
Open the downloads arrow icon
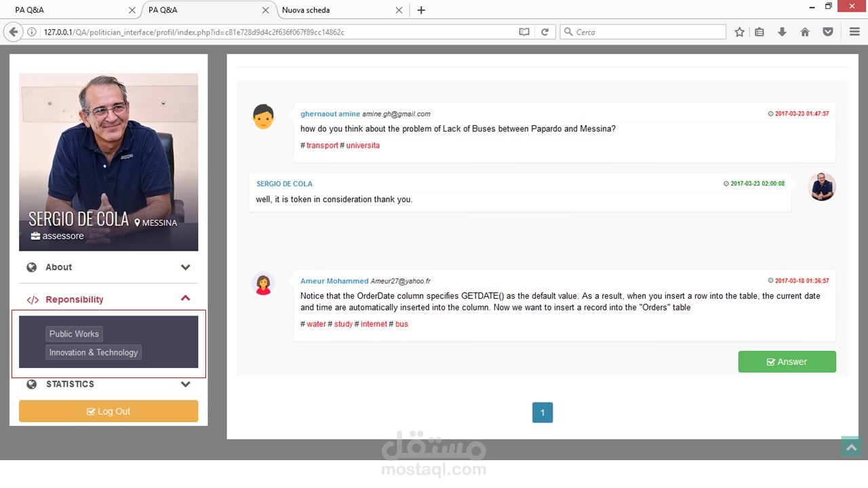tap(782, 32)
